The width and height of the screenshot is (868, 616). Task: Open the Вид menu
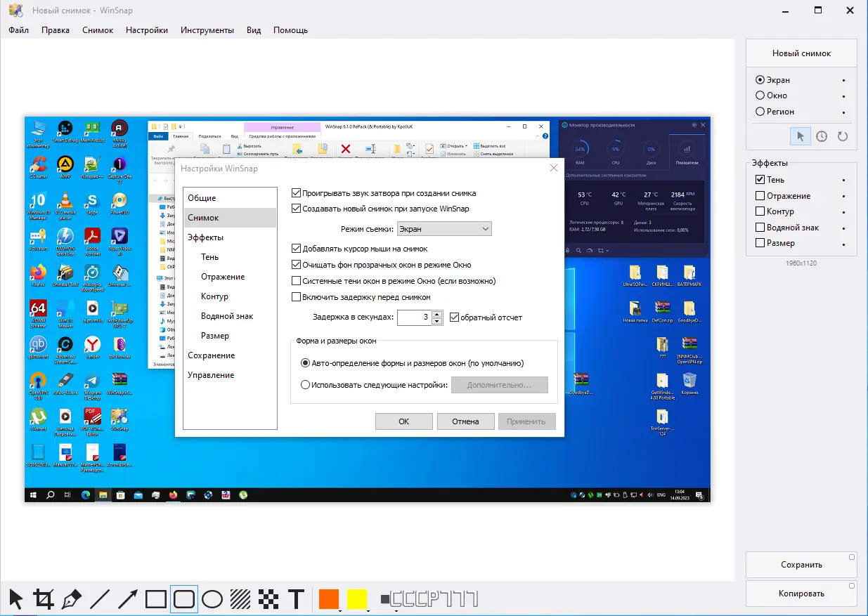(x=254, y=30)
